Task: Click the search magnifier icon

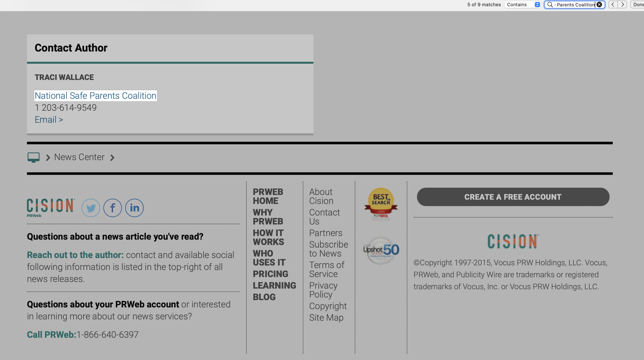Action: pos(550,4)
